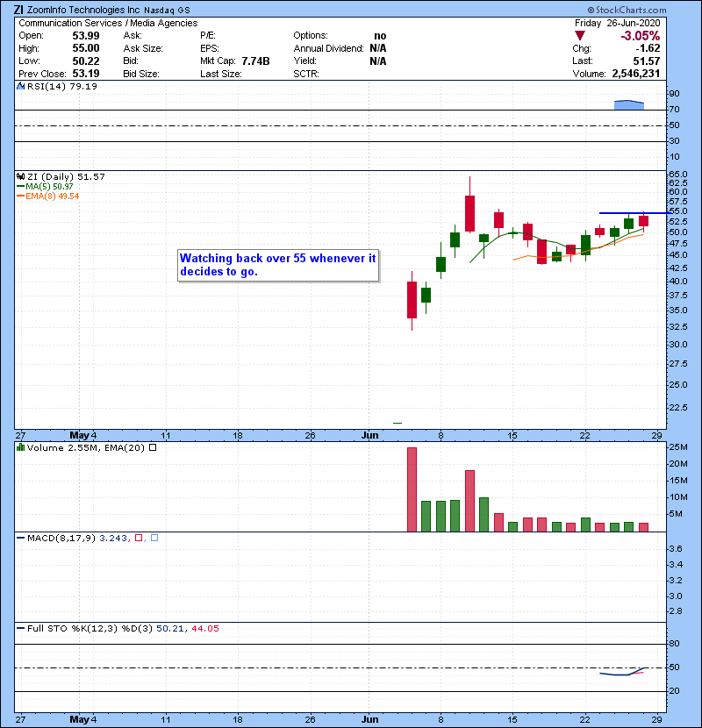
Task: Click the ZoomInfo Technologies Inc title
Action: tap(83, 10)
